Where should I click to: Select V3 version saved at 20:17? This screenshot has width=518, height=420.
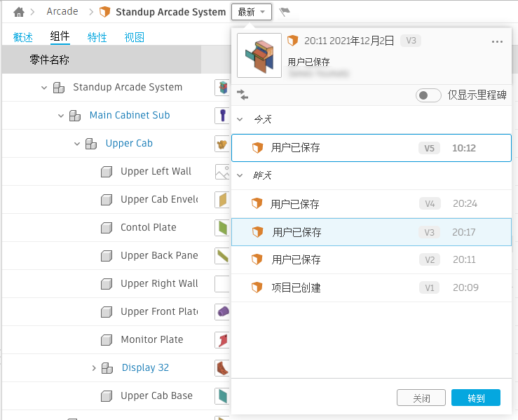click(x=372, y=232)
